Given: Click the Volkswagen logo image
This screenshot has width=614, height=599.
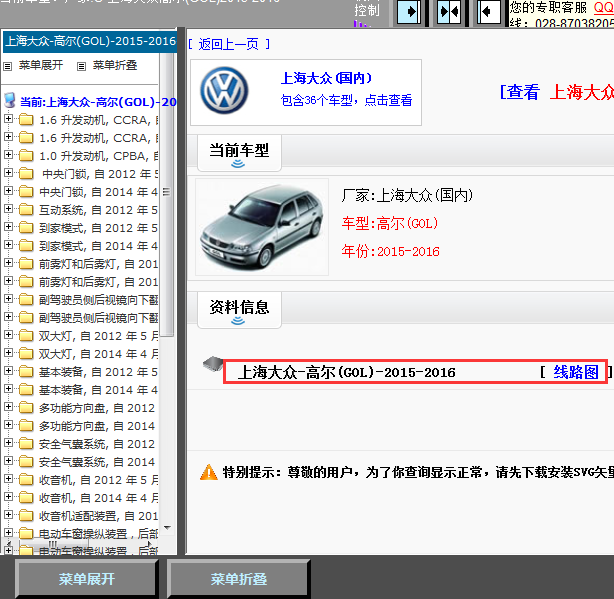Looking at the screenshot, I should (x=224, y=91).
